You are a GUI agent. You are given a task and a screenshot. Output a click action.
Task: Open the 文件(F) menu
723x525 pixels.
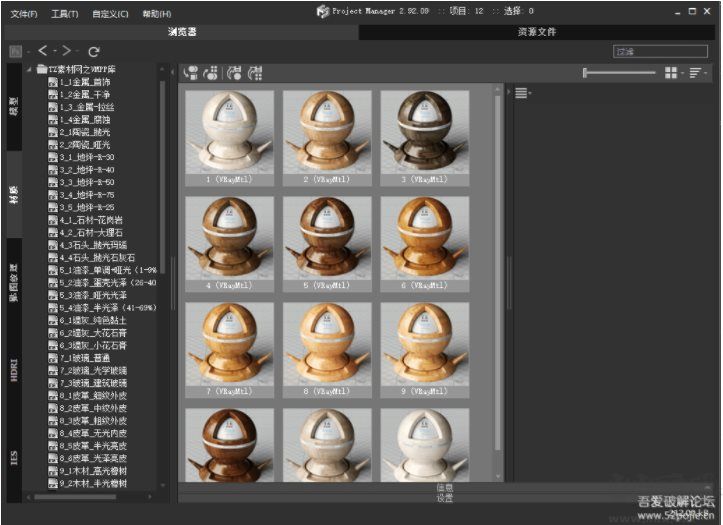(24, 14)
